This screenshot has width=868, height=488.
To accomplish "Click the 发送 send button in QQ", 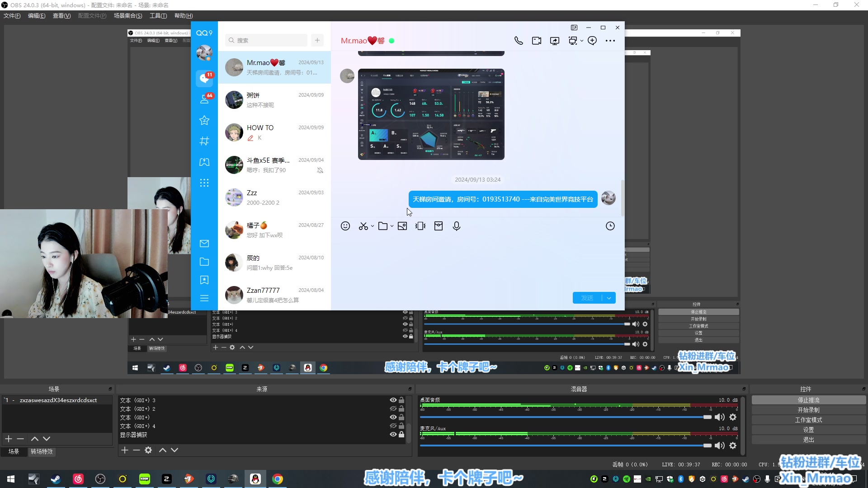I will point(587,298).
